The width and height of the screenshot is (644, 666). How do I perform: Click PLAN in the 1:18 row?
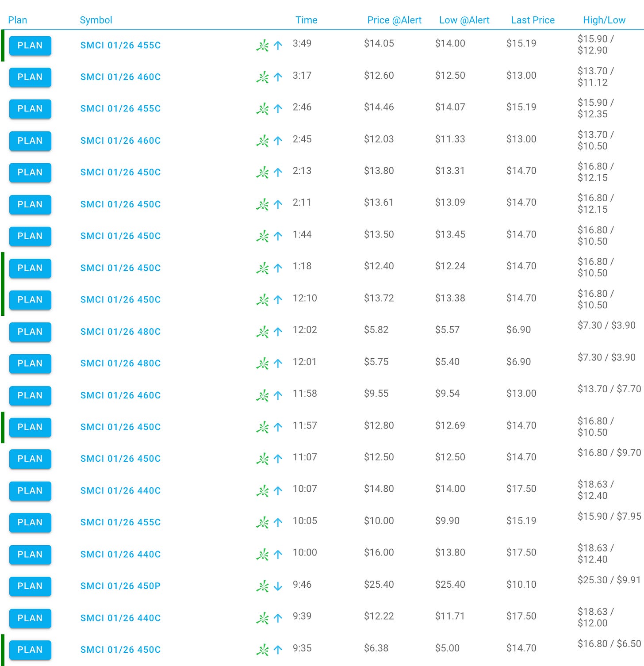(x=30, y=268)
